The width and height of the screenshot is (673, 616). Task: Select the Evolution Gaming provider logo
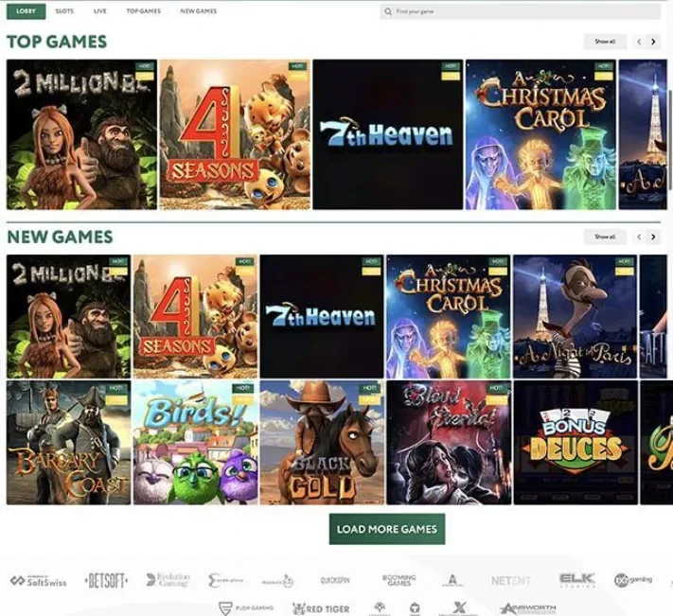(x=168, y=580)
